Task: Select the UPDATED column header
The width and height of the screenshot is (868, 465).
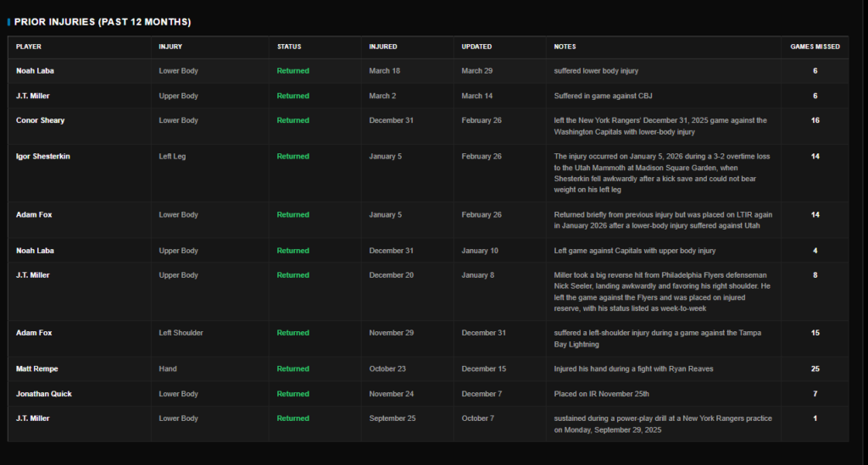Action: (x=476, y=47)
